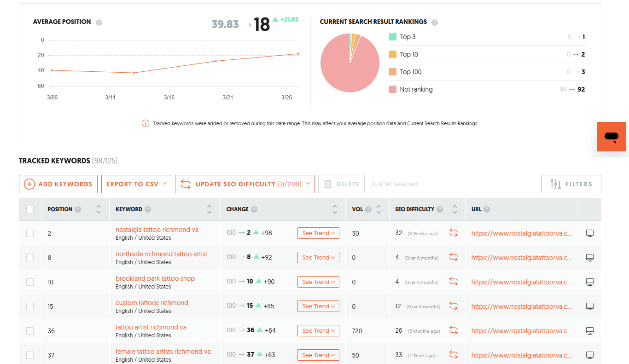The height and width of the screenshot is (364, 629).
Task: View Current Search Result Rankings help tooltip
Action: [x=435, y=22]
